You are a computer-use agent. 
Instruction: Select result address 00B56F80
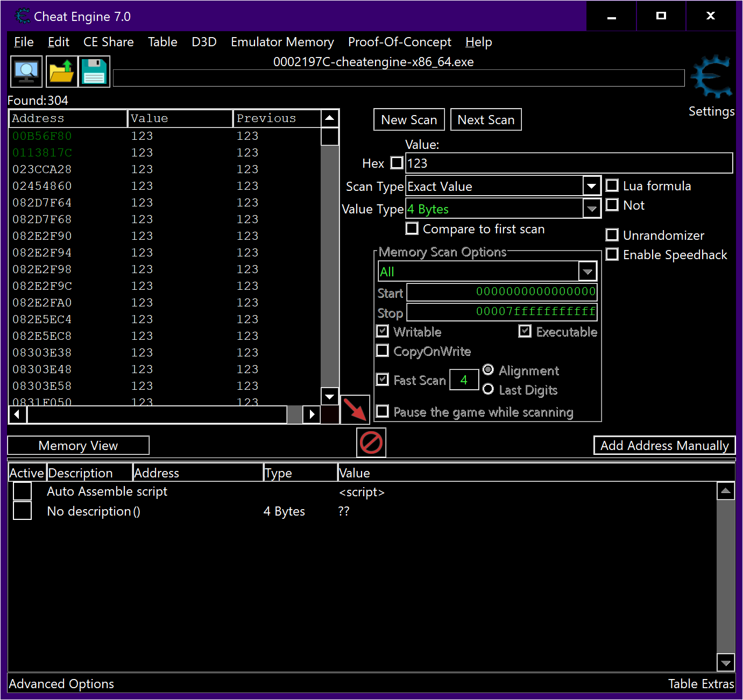42,136
